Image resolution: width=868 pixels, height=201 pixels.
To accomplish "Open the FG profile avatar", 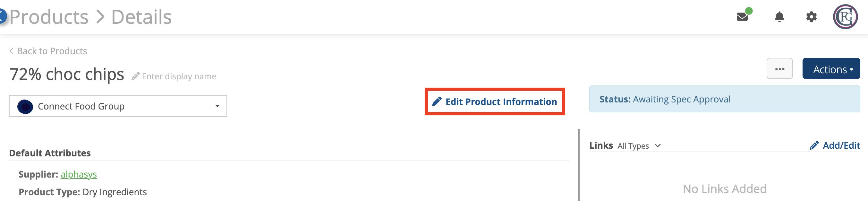I will pyautogui.click(x=846, y=16).
